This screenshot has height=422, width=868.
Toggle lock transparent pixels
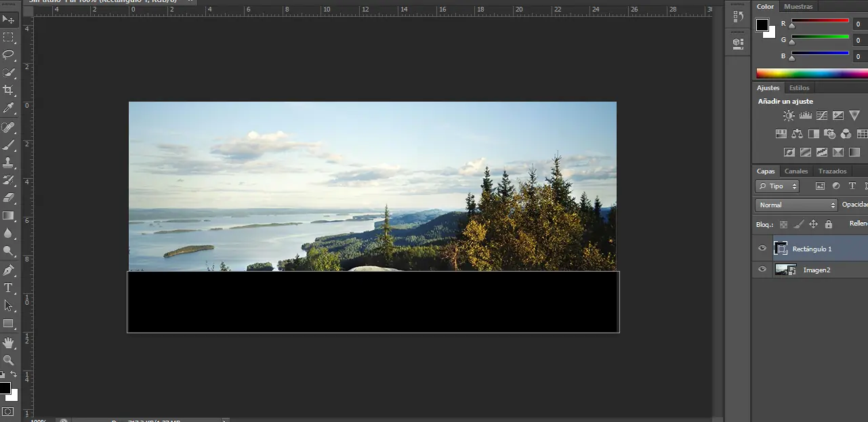tap(784, 224)
